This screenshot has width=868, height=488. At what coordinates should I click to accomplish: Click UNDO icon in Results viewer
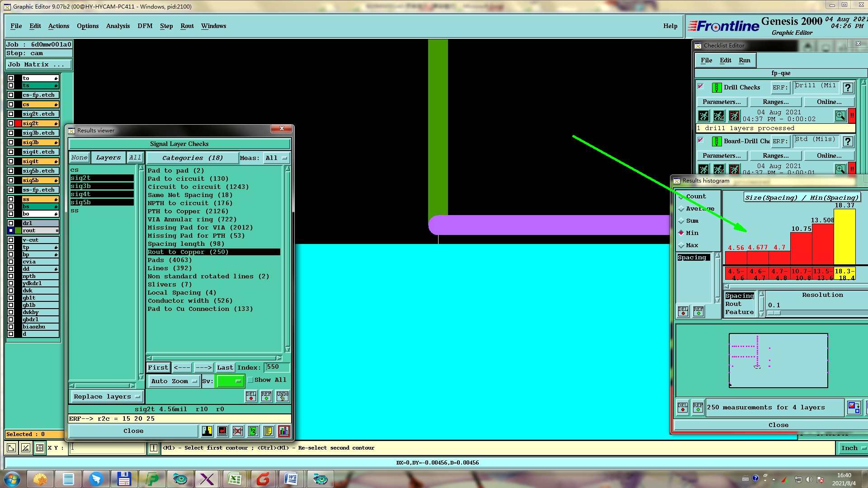point(283,396)
